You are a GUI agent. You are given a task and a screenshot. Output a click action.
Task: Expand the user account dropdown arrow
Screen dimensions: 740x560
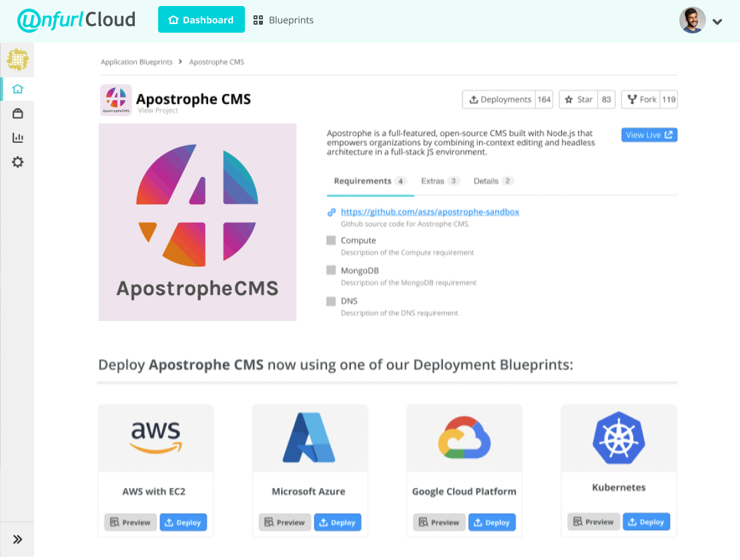point(717,21)
